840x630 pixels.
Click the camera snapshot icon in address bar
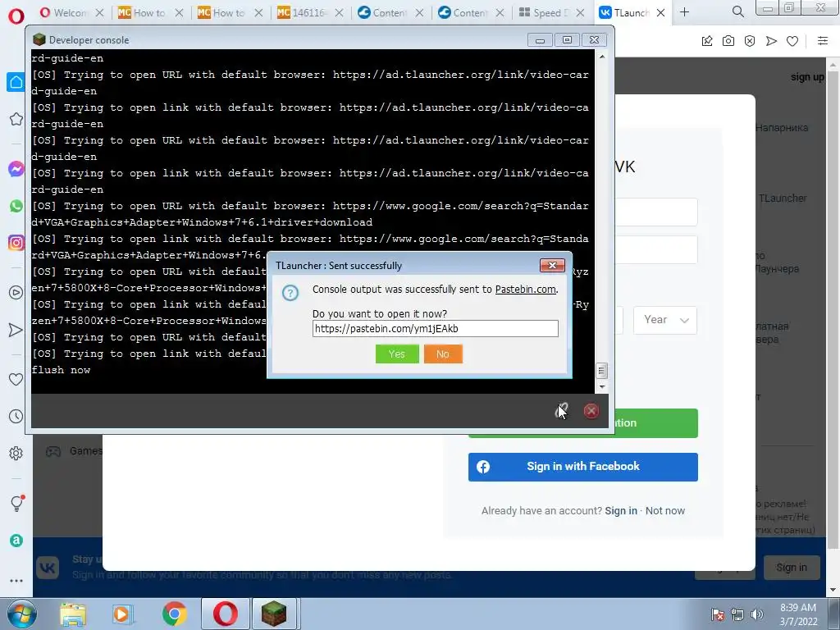point(728,41)
